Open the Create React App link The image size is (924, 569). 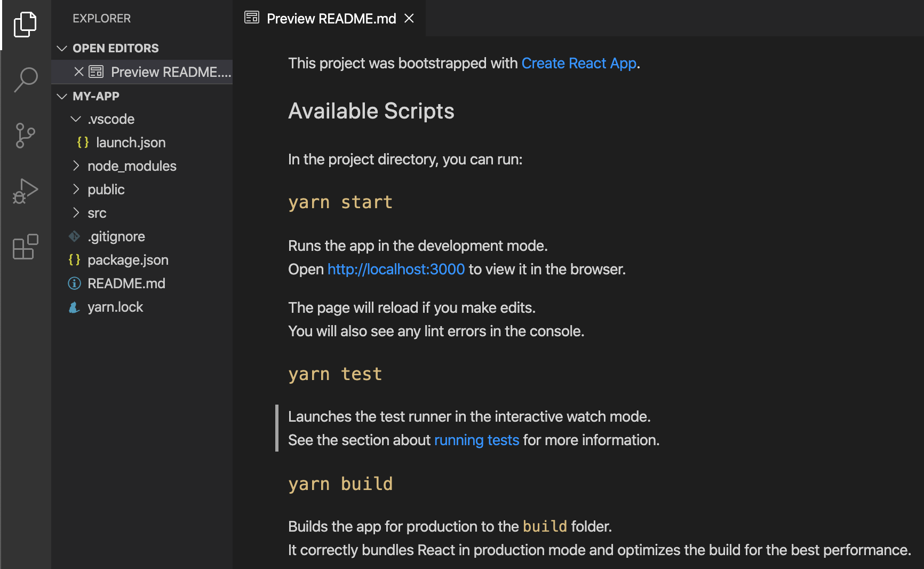tap(579, 63)
